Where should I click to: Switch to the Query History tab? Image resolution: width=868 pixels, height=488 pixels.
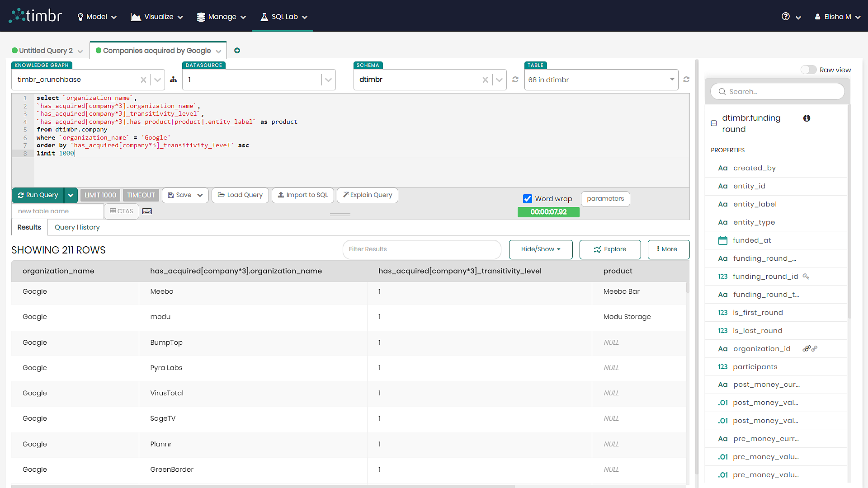[77, 227]
